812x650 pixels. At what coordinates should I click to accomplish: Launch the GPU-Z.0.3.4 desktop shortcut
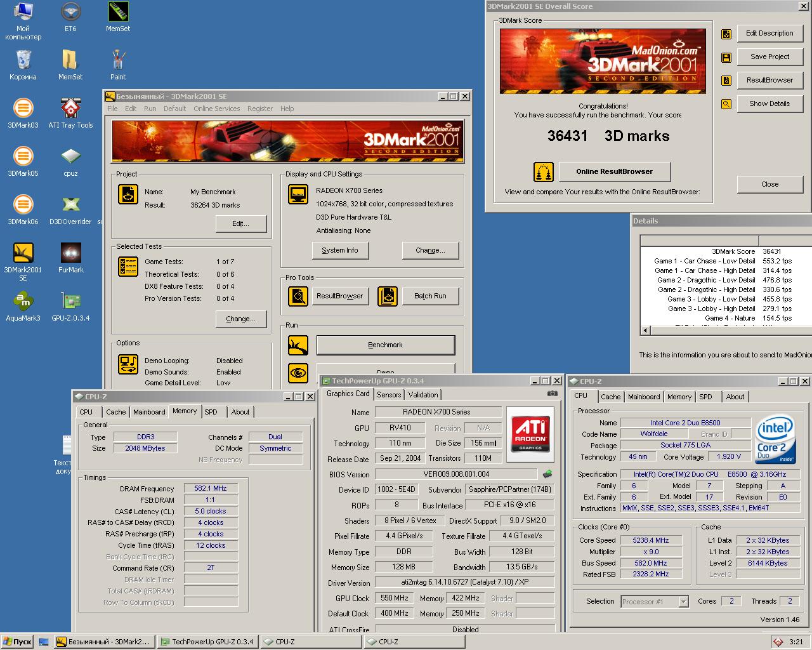(x=70, y=307)
